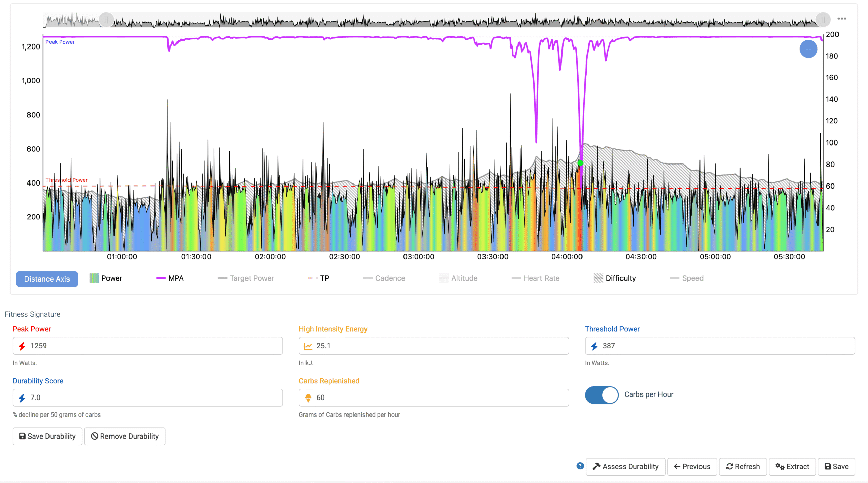This screenshot has width=868, height=483.
Task: Toggle Power series in chart legend
Action: coord(105,278)
